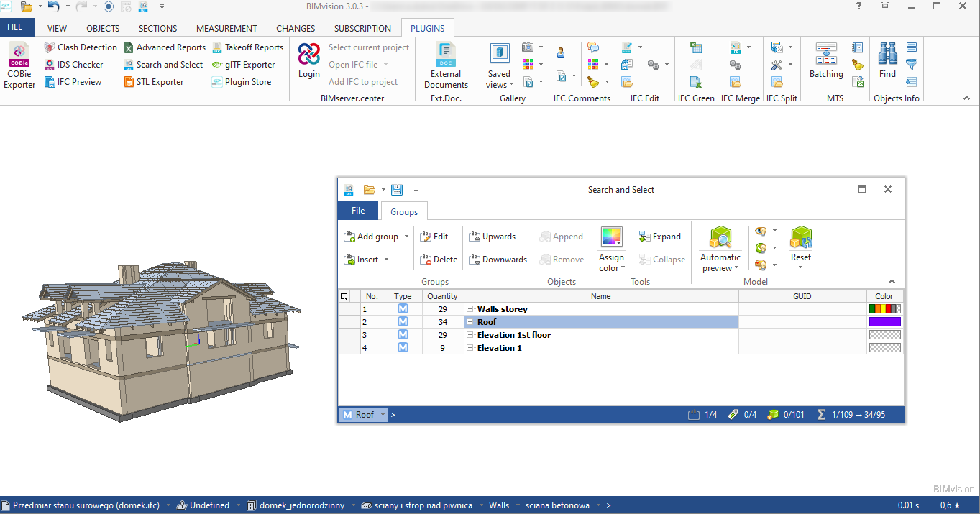
Task: Open Advanced Reports plugin
Action: [164, 47]
